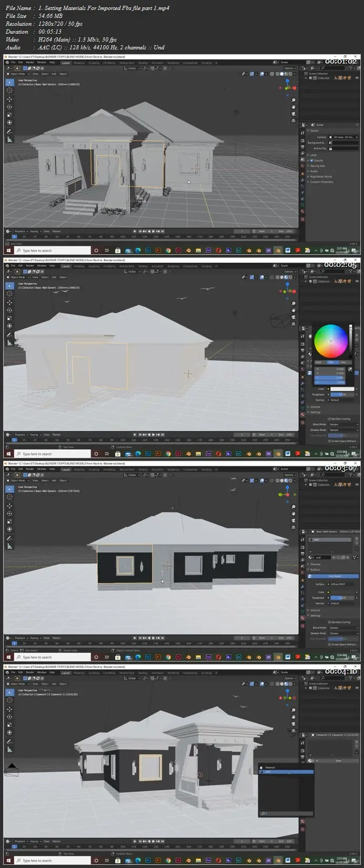This screenshot has height=868, width=364.
Task: Toggle Collection eye visibility in 00:01:02 frame
Action: pos(357,78)
